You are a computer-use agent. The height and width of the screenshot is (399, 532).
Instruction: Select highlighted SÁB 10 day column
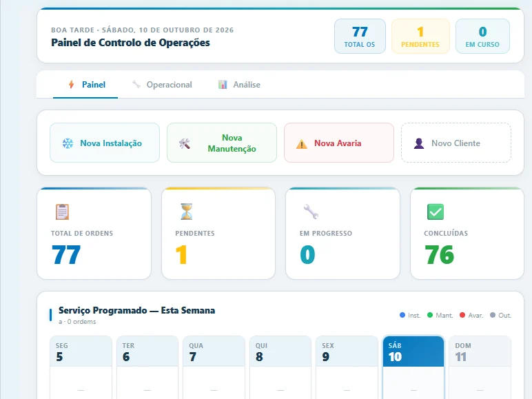[x=413, y=367]
